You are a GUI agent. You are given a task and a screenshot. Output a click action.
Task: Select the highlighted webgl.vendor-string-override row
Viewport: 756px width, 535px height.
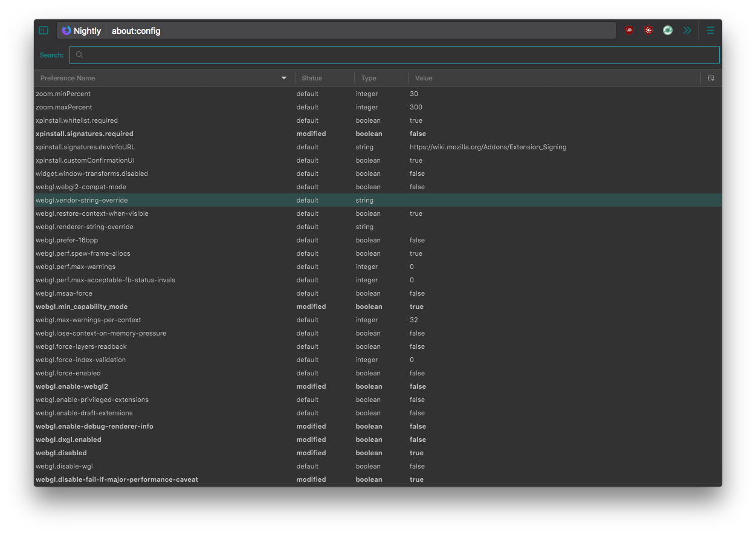coord(378,200)
